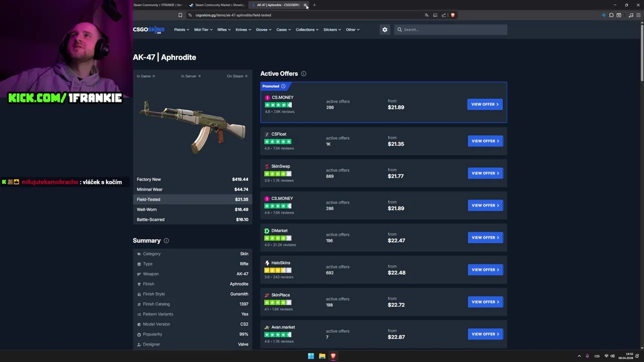
Task: Click the taskbar microphone icon
Action: 587,356
